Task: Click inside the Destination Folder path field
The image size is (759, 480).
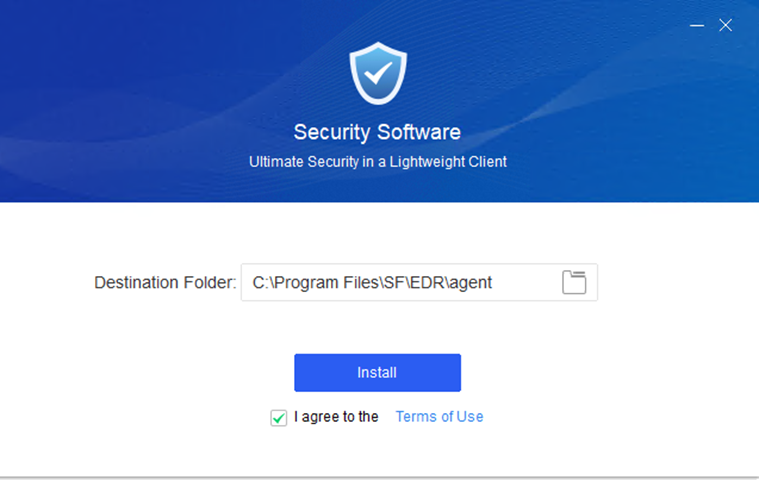Action: coord(400,283)
